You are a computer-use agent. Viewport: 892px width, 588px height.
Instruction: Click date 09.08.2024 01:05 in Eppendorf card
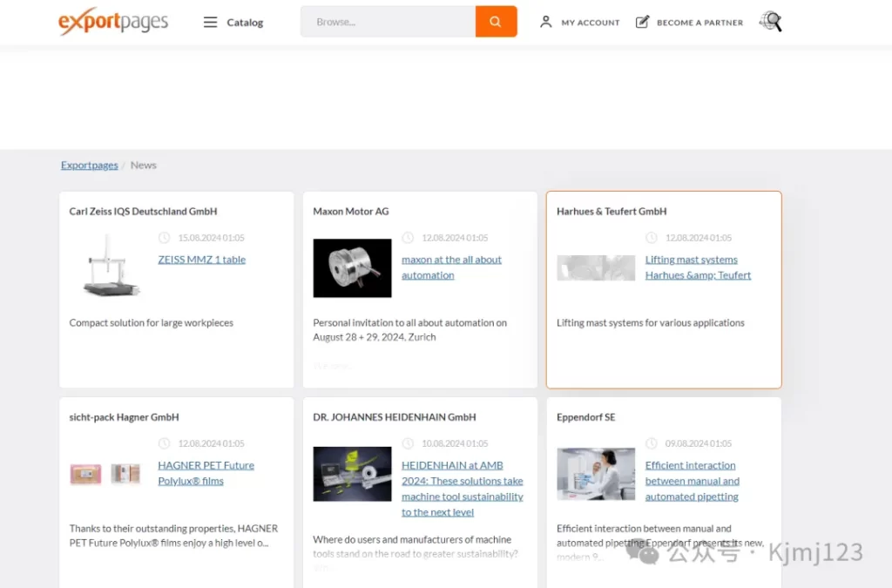click(699, 443)
